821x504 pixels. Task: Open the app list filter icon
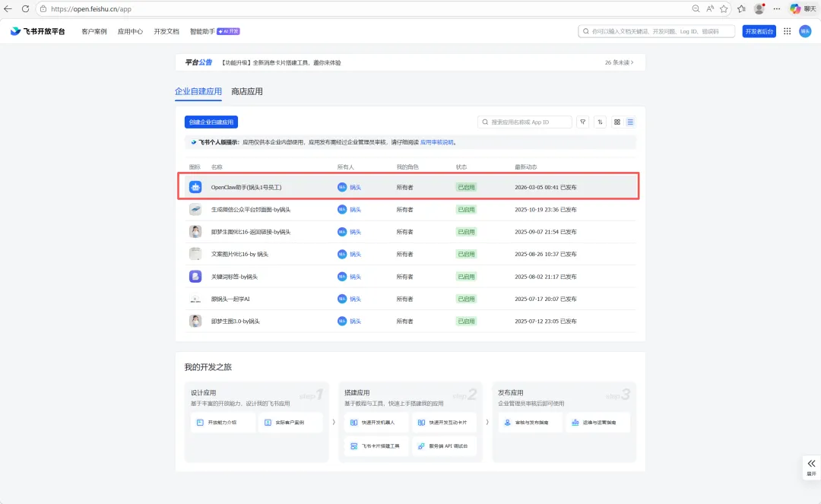[583, 122]
